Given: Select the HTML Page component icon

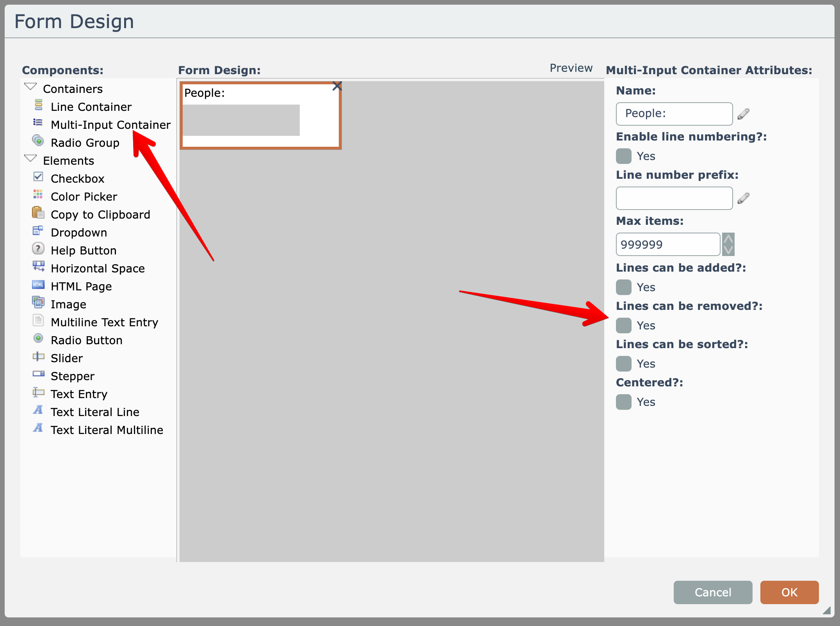Looking at the screenshot, I should pos(38,285).
